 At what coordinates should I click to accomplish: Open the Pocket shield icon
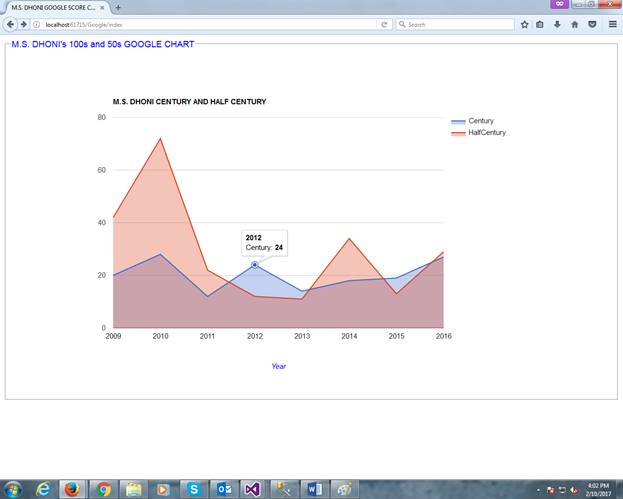(592, 24)
